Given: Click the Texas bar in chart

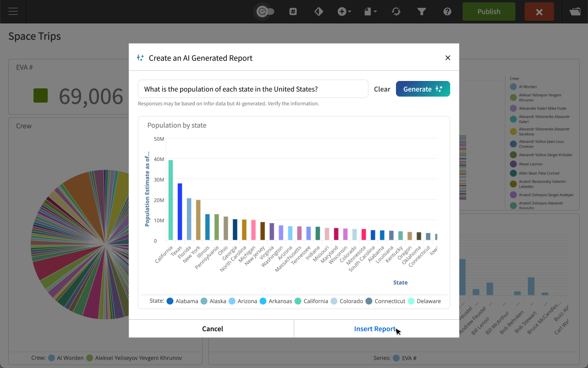Looking at the screenshot, I should click(x=180, y=212).
